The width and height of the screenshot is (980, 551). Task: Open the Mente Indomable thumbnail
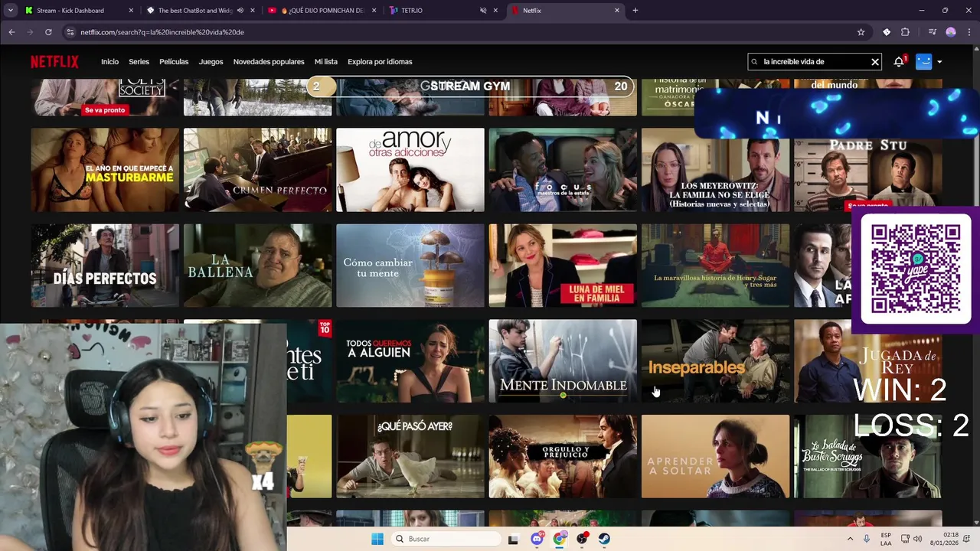[563, 361]
